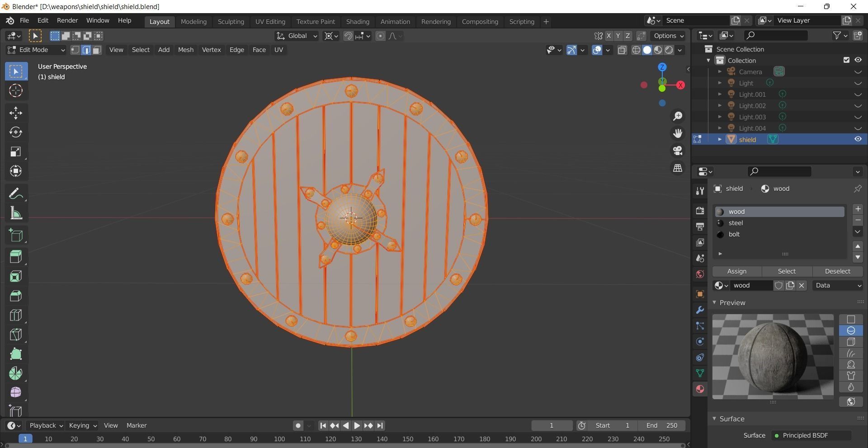Jump to the end frame
The height and width of the screenshot is (448, 868).
pyautogui.click(x=380, y=425)
